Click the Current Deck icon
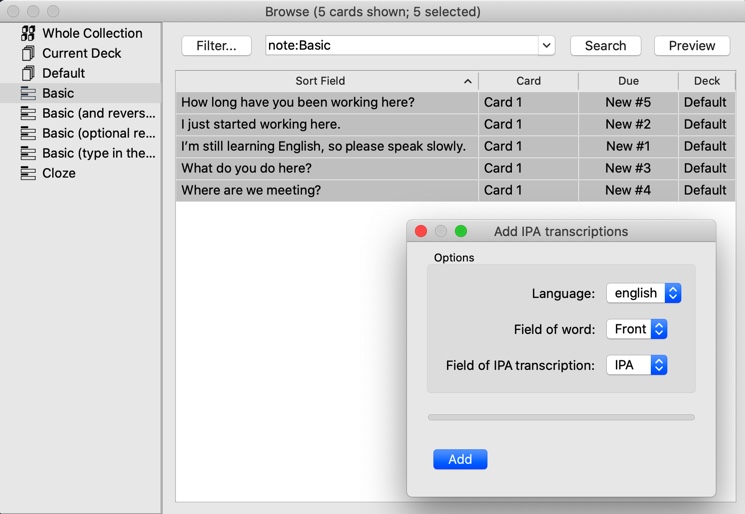The image size is (745, 514). coord(28,53)
